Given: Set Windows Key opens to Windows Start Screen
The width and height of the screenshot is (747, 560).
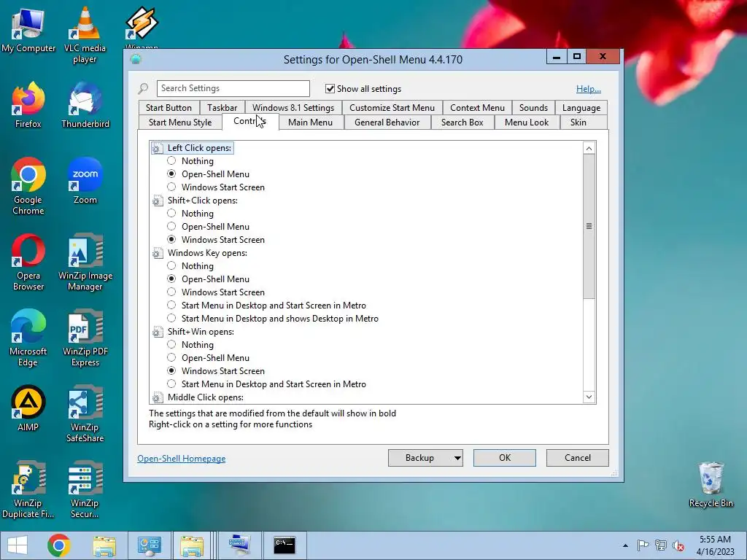Looking at the screenshot, I should click(x=171, y=292).
